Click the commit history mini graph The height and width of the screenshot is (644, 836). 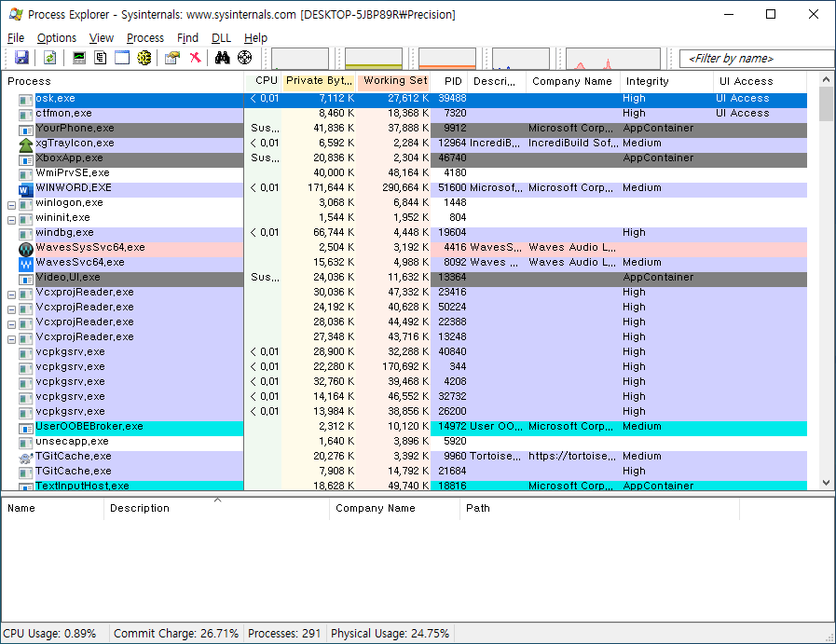[374, 59]
